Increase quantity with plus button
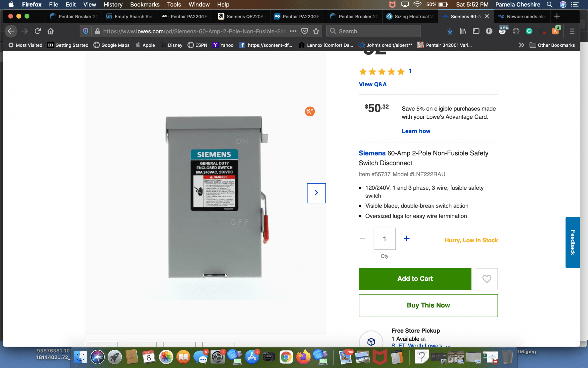588x368 pixels. (x=407, y=238)
